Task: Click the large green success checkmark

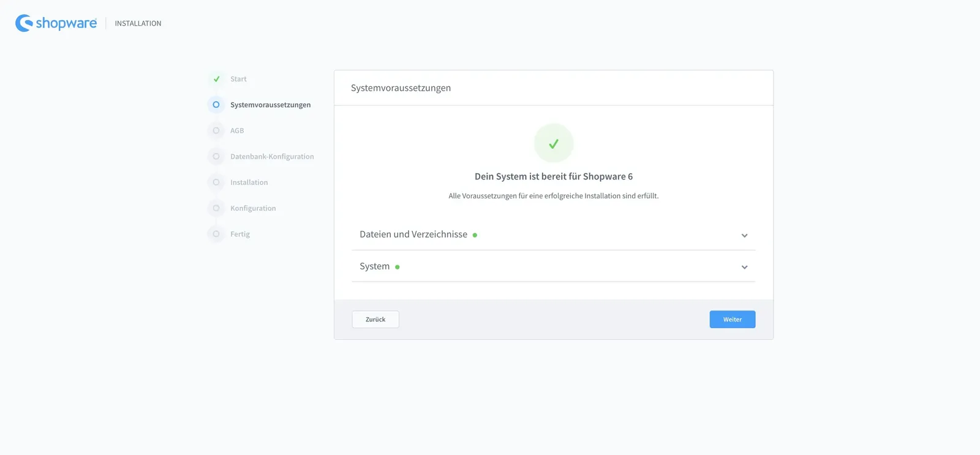Action: pyautogui.click(x=554, y=143)
